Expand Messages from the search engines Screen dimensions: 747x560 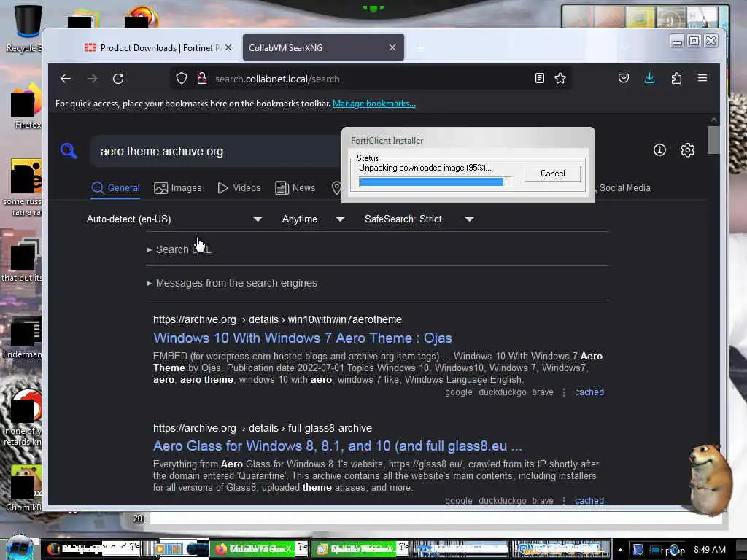232,284
